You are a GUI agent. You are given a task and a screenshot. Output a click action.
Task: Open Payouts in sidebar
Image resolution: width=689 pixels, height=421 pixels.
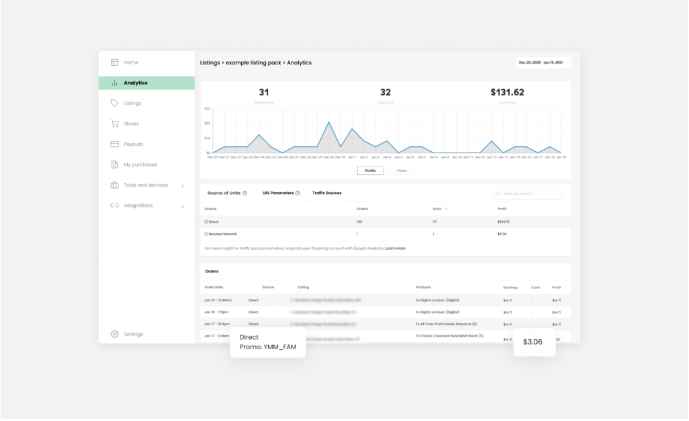point(133,144)
